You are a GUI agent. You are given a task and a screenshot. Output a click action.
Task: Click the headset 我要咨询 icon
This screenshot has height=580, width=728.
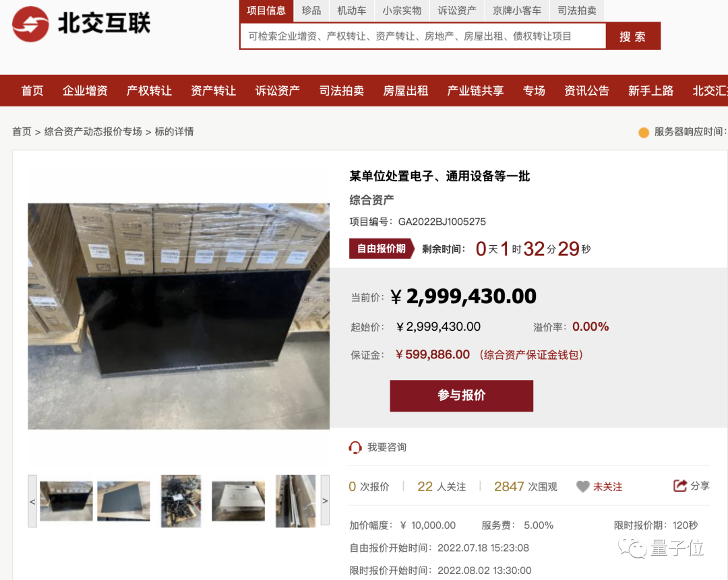355,447
